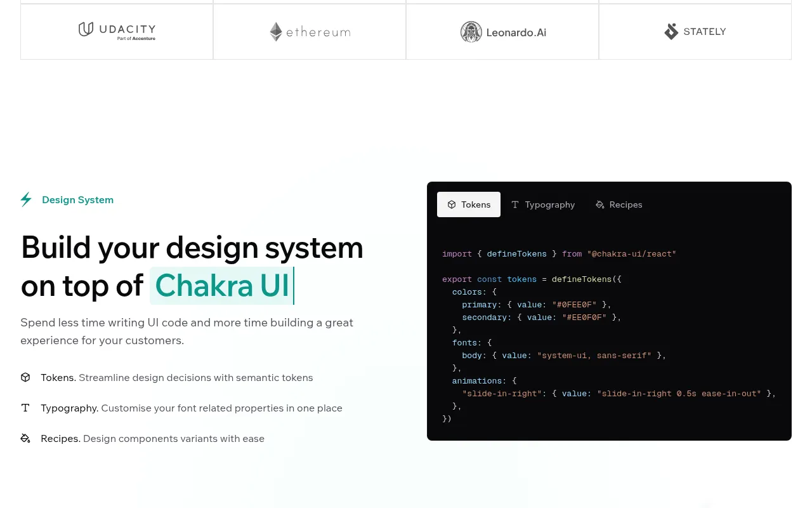The image size is (812, 508).
Task: Click the paint bucket icon in Recipes tab
Action: 600,204
